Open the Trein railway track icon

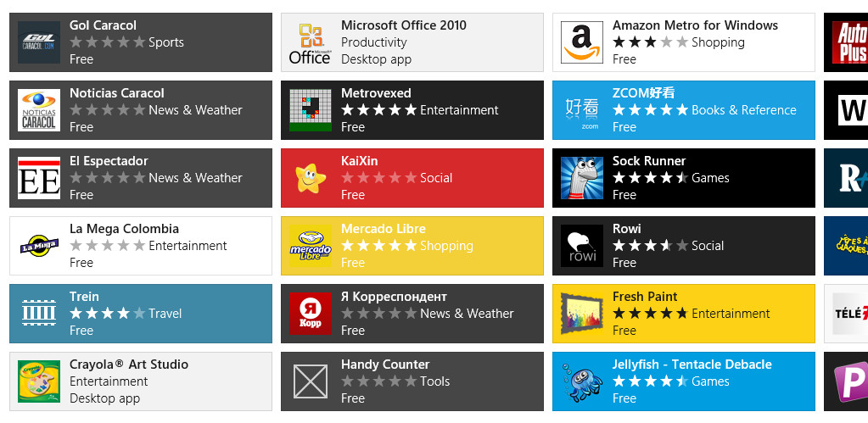(39, 314)
